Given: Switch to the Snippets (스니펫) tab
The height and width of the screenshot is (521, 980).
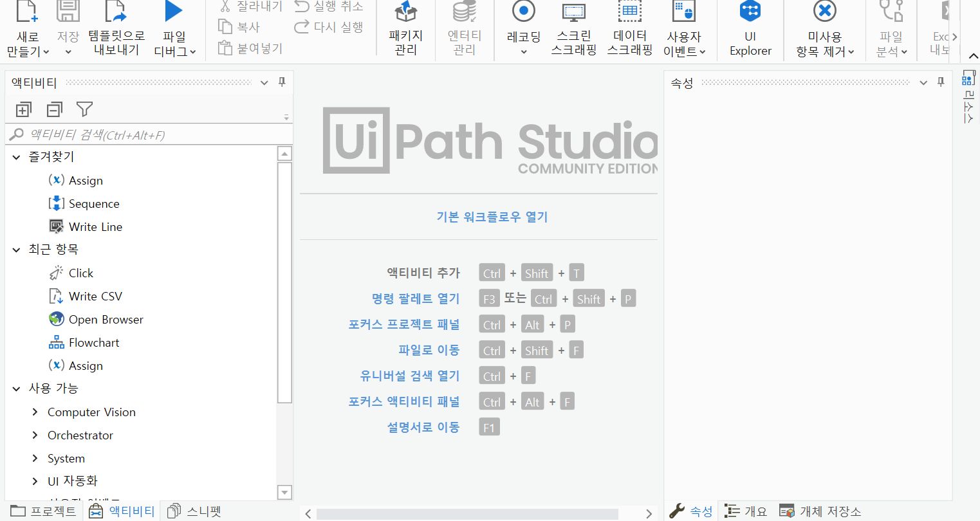Looking at the screenshot, I should [x=194, y=511].
